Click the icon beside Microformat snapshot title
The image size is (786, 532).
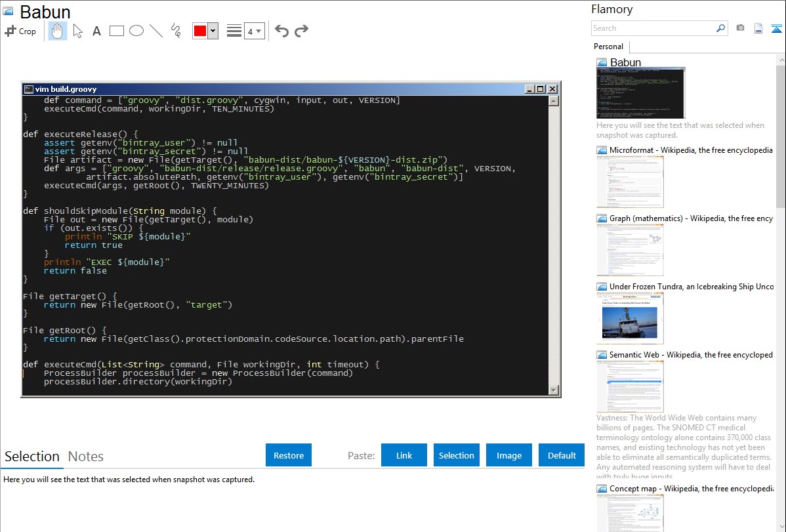[602, 150]
